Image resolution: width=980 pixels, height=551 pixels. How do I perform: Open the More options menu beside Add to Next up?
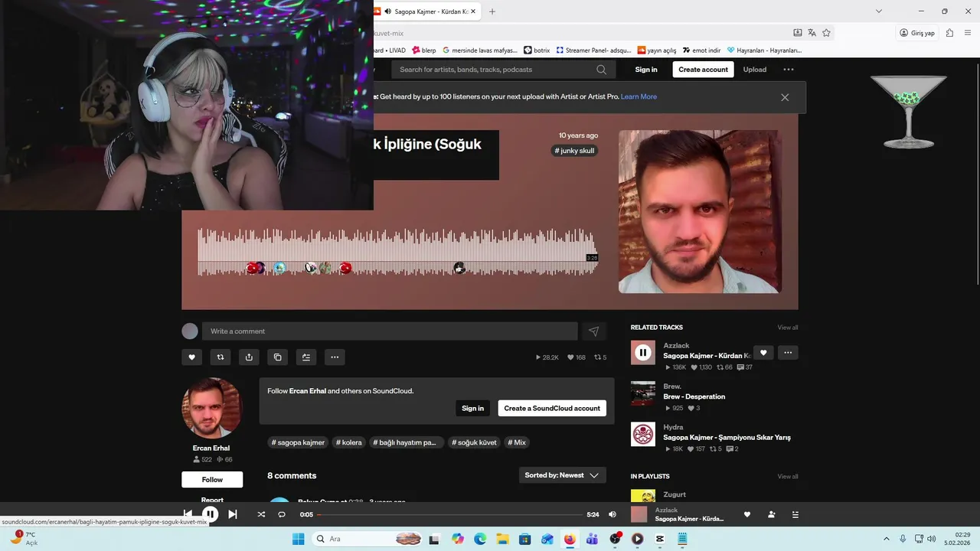[335, 357]
